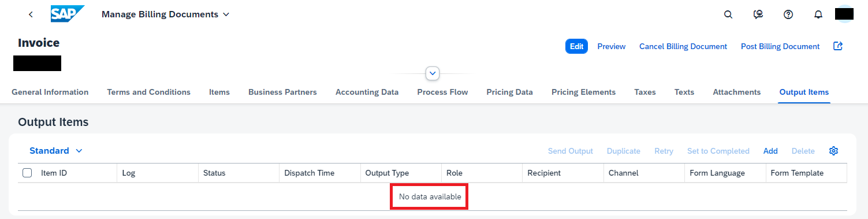This screenshot has height=219, width=868.
Task: Switch to the Accounting Data tab
Action: pyautogui.click(x=367, y=92)
